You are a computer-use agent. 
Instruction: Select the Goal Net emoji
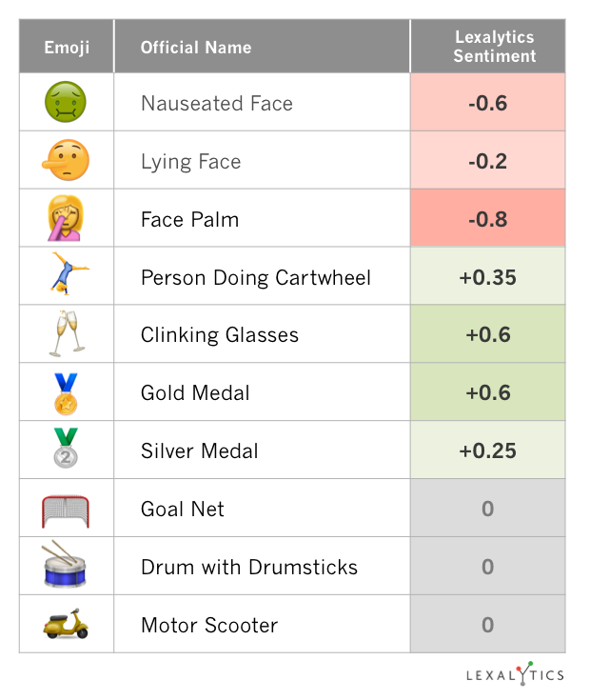point(66,509)
